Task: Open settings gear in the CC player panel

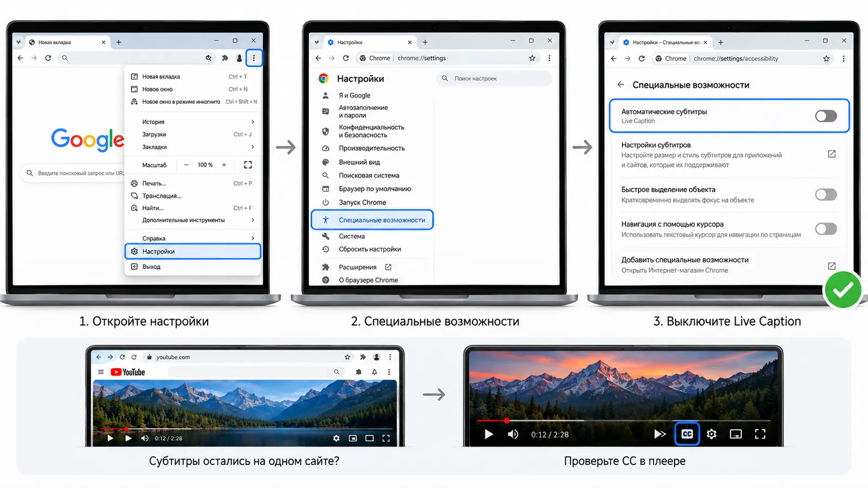Action: pos(712,434)
